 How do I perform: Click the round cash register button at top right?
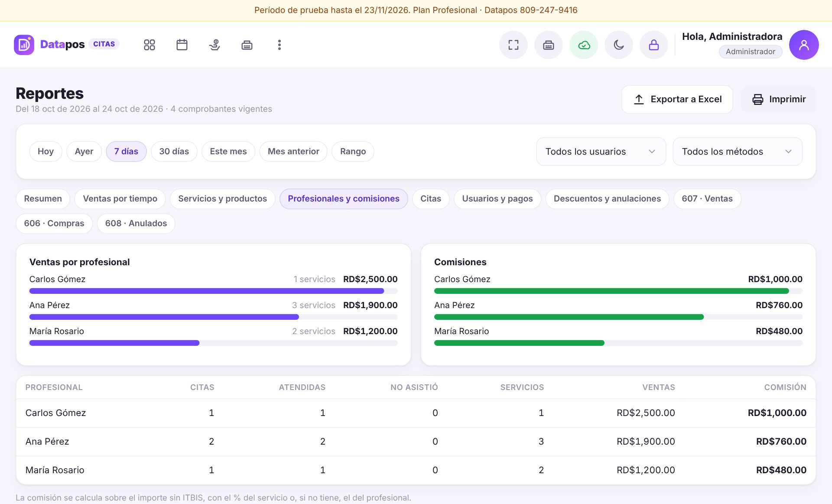549,45
